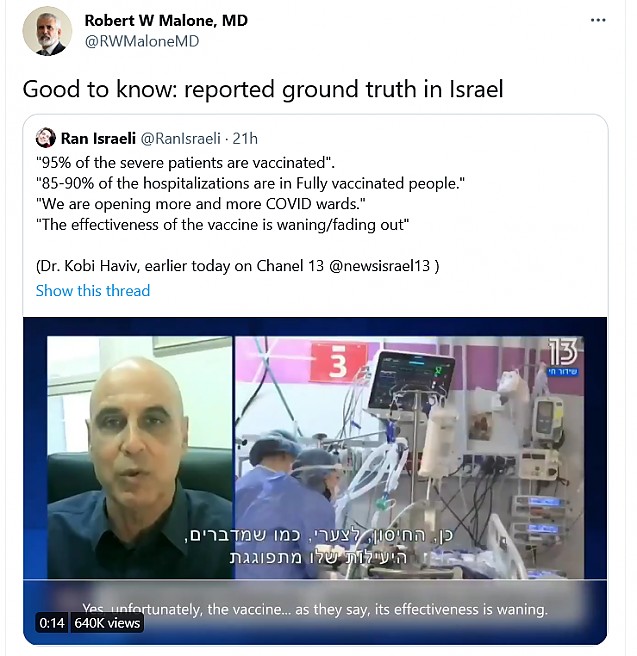
Task: Open the three-dot more options menu
Action: 598,20
